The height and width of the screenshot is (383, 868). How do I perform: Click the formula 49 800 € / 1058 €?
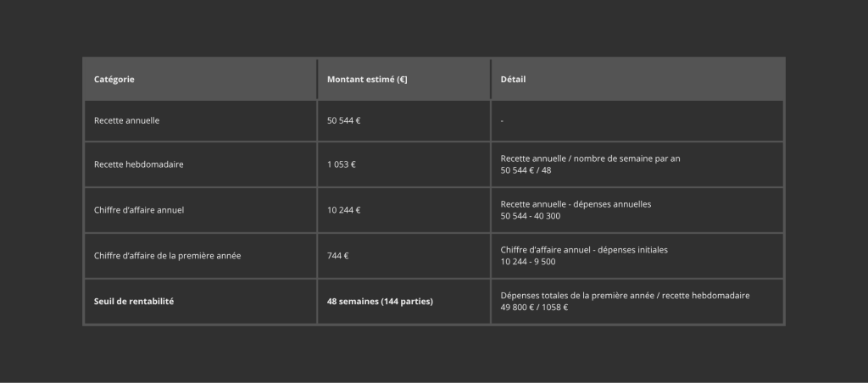click(x=534, y=308)
